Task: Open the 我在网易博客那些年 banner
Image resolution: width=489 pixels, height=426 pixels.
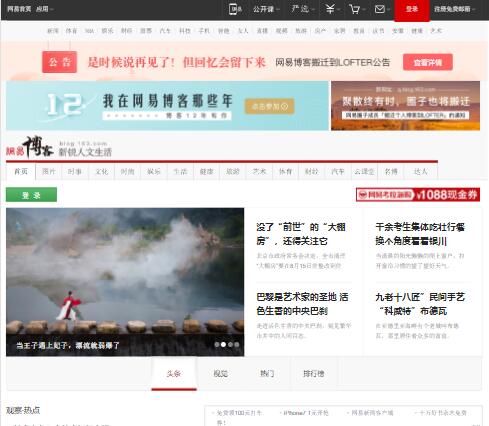Action: click(x=167, y=106)
